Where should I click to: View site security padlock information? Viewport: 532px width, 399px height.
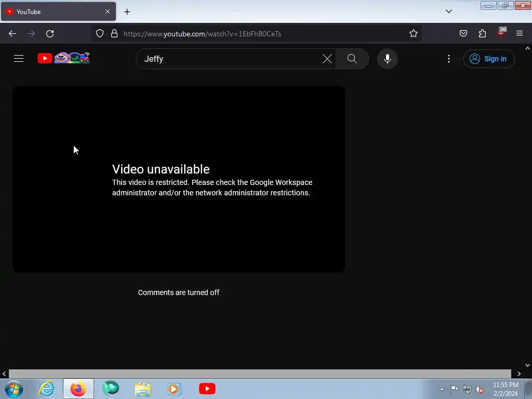click(x=114, y=34)
